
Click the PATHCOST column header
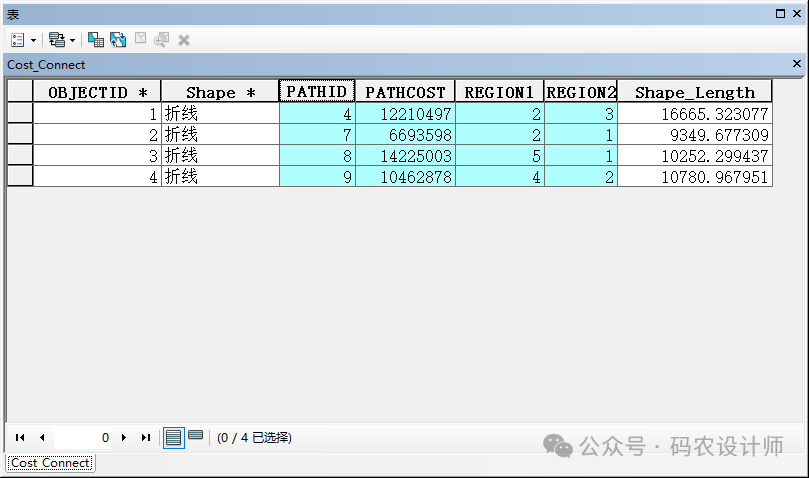(x=405, y=92)
